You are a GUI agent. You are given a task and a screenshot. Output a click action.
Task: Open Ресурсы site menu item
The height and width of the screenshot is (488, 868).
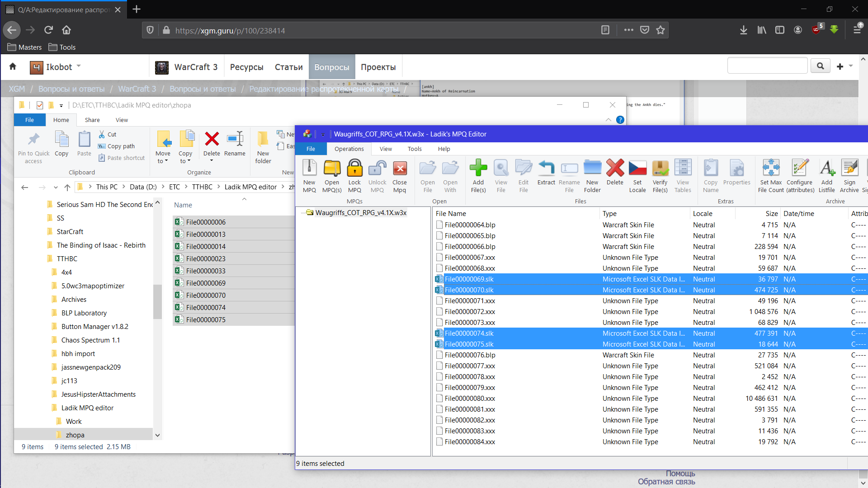246,67
